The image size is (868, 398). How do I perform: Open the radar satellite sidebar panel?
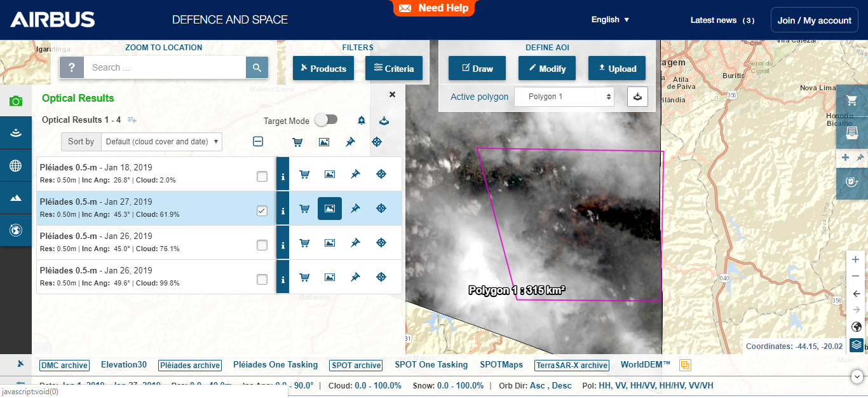[x=16, y=134]
